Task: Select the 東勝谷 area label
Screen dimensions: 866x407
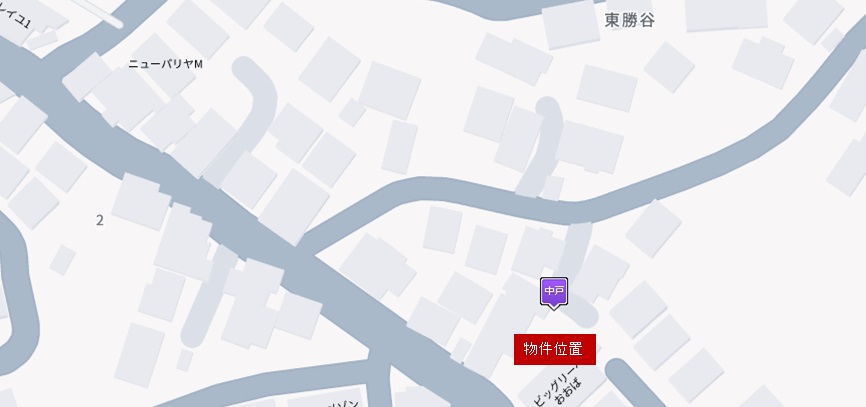Action: tap(630, 20)
